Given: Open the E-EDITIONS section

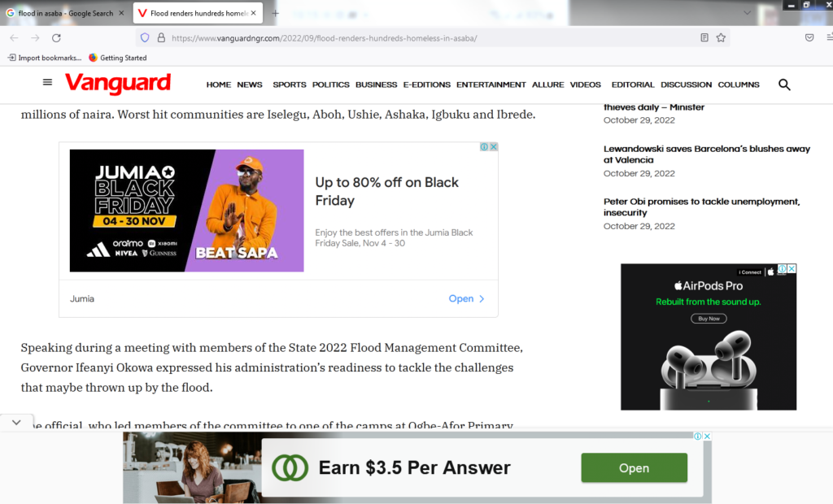Looking at the screenshot, I should pyautogui.click(x=426, y=85).
